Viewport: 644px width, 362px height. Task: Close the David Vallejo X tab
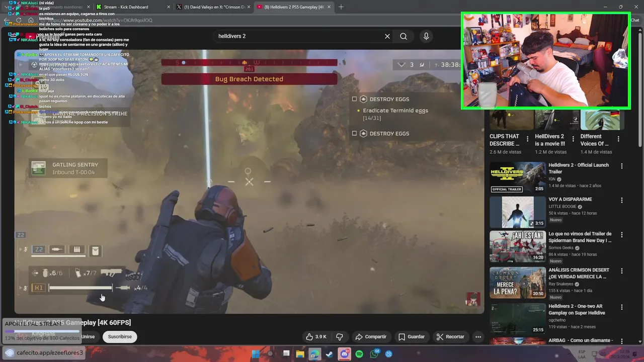248,7
